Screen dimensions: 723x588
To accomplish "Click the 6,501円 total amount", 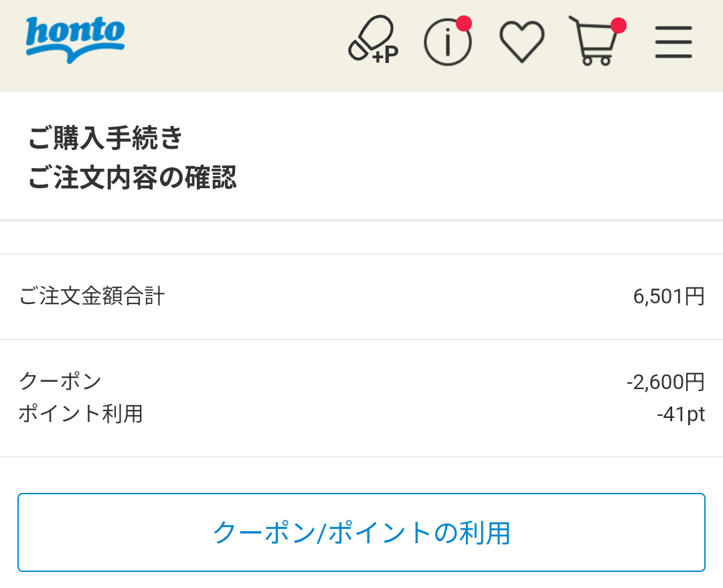I will pos(669,296).
